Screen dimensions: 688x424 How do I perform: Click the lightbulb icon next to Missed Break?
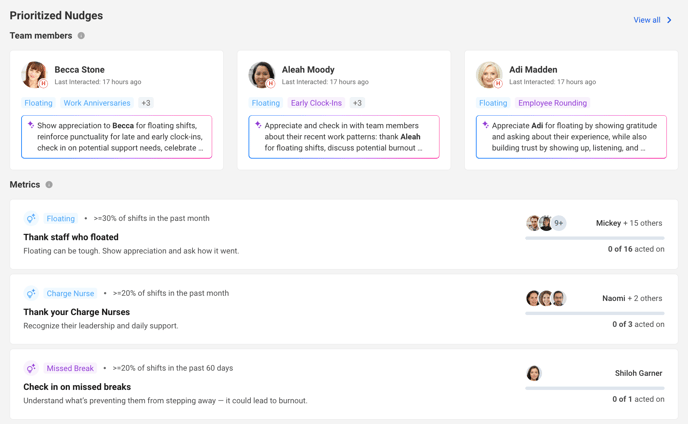point(31,368)
